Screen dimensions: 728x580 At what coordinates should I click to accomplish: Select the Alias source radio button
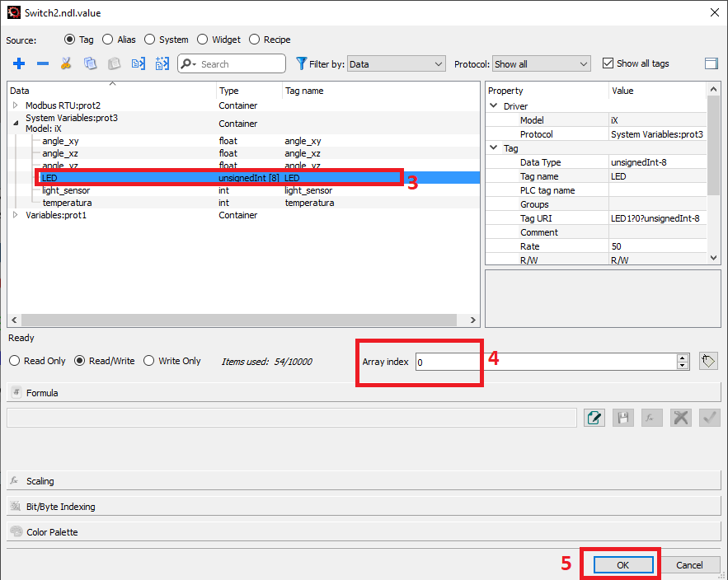tap(108, 40)
